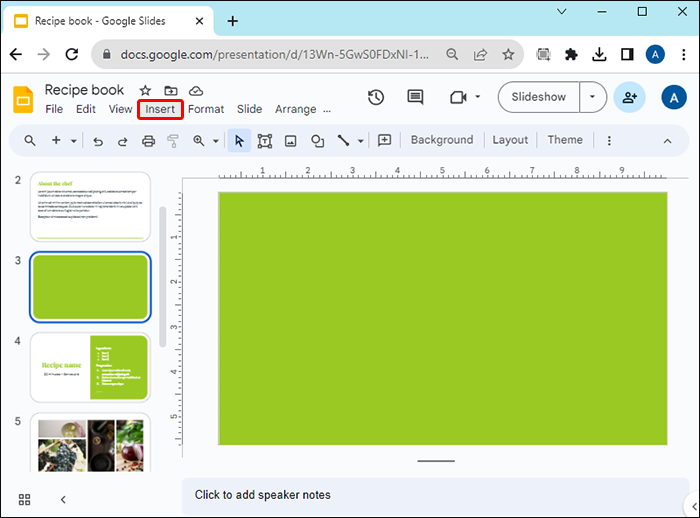Open a new browser tab
This screenshot has height=518, width=700.
click(x=233, y=21)
